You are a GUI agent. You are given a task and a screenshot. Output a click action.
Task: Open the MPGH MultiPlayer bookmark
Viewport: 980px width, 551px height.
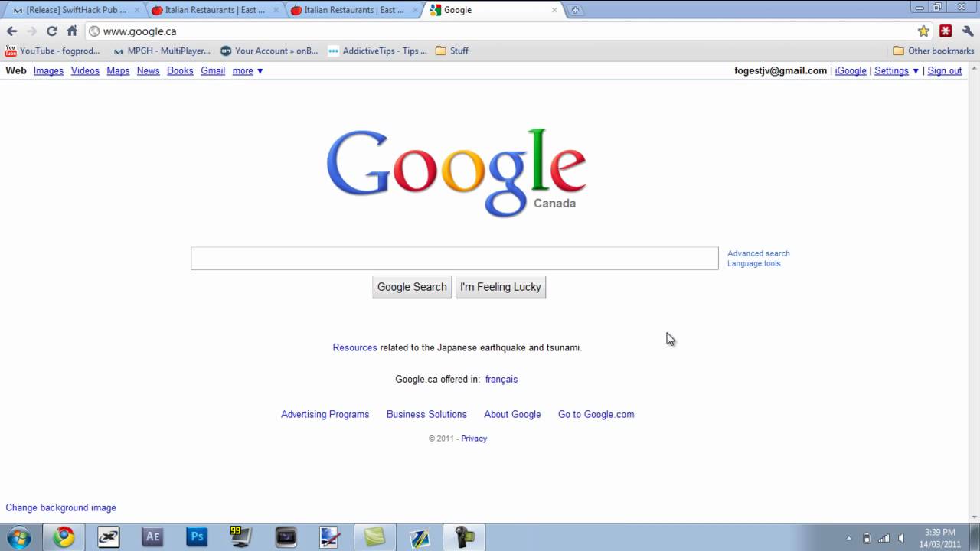click(162, 51)
